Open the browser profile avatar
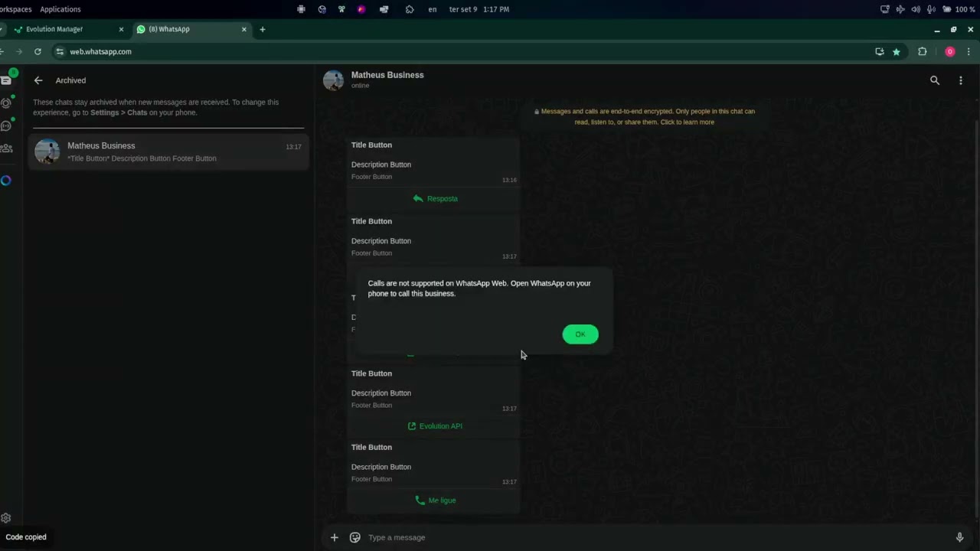The image size is (980, 551). click(x=950, y=51)
